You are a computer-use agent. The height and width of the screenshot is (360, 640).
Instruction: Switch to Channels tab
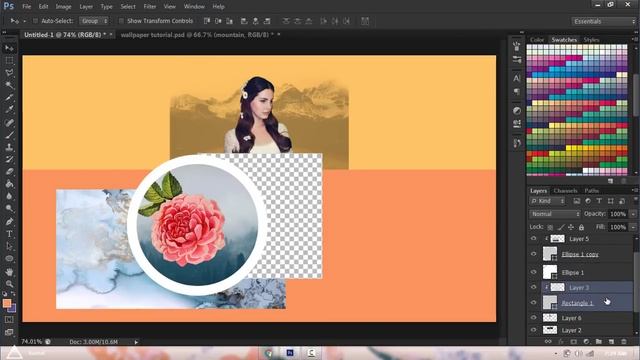click(x=565, y=191)
